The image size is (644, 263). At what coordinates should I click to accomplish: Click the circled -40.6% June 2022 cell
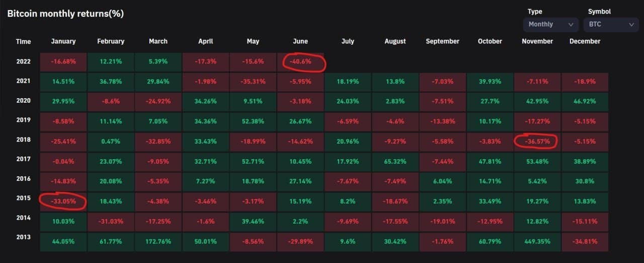pyautogui.click(x=300, y=62)
